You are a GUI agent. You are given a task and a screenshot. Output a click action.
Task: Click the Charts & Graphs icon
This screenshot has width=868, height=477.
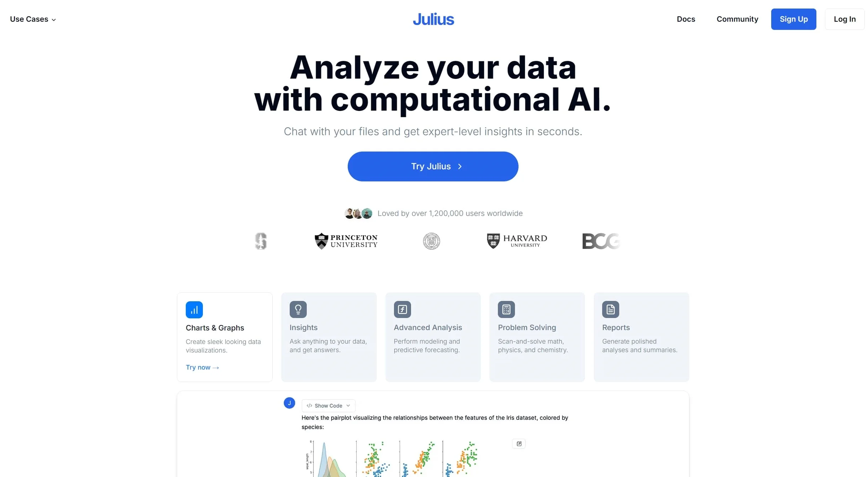(194, 309)
